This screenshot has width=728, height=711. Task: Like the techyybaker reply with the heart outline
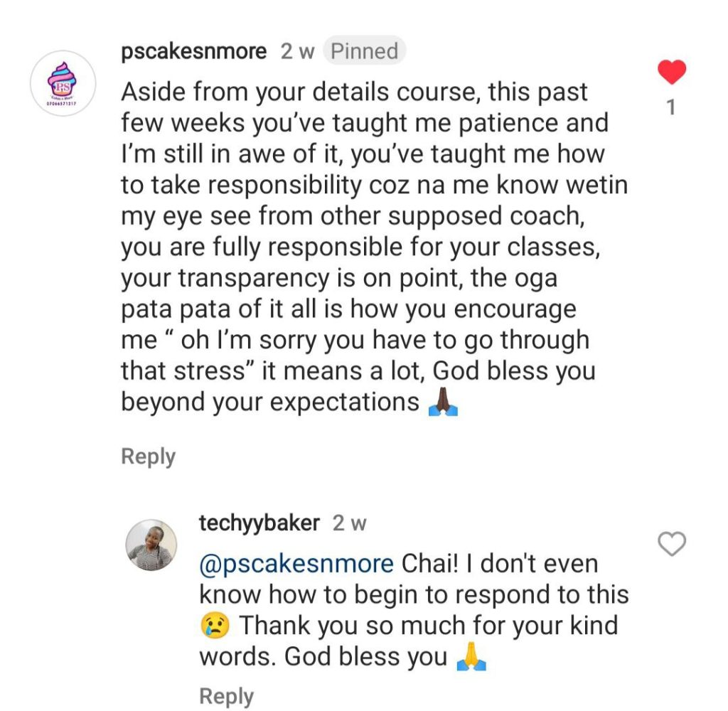point(672,544)
